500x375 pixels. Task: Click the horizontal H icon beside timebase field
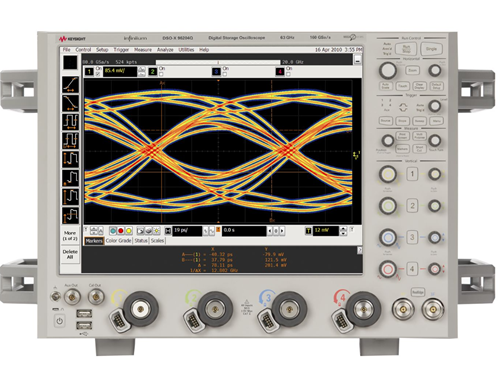[168, 231]
